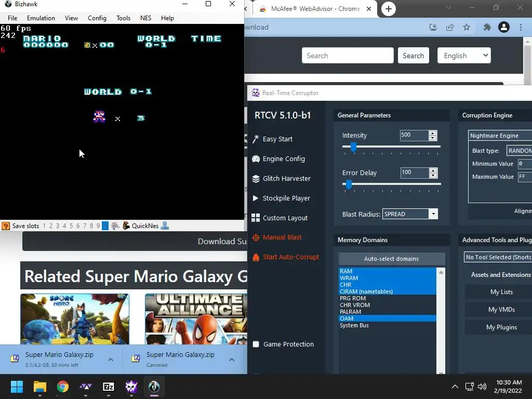The image size is (532, 399).
Task: Select save slot 5 in Bizhawk
Action: click(x=71, y=226)
